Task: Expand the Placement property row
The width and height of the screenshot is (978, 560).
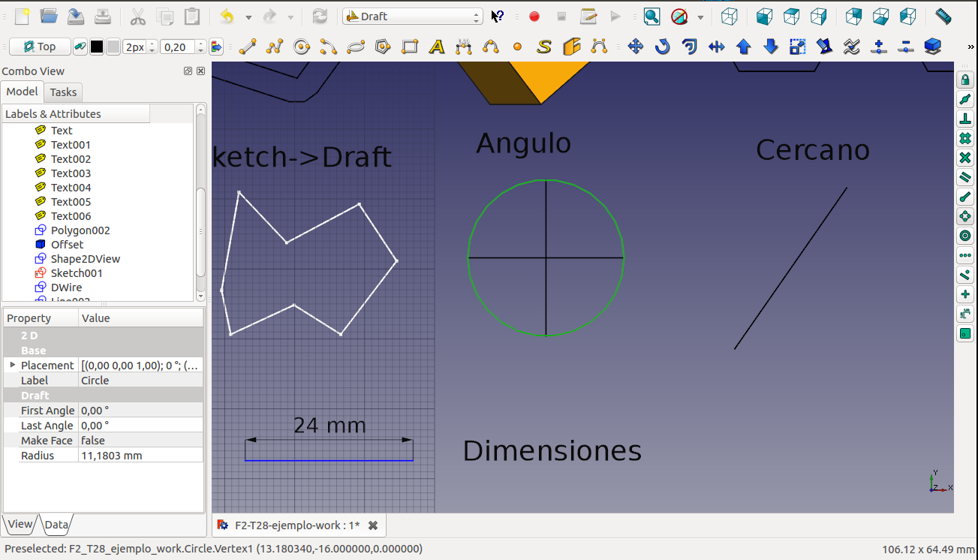Action: point(12,365)
